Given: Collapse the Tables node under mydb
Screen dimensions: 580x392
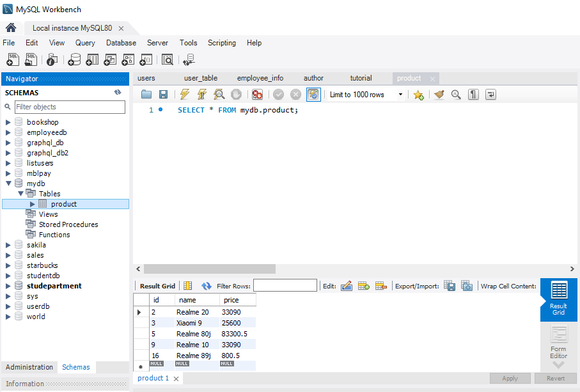Looking at the screenshot, I should pos(20,193).
